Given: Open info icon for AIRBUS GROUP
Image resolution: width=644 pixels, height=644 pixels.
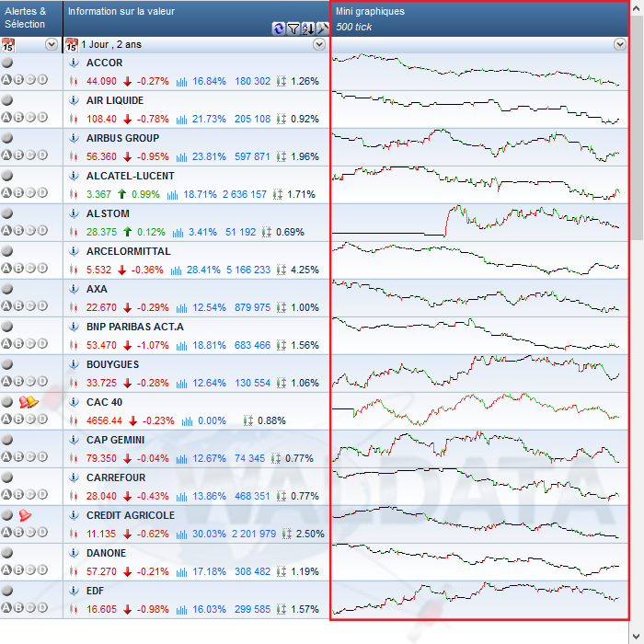Looking at the screenshot, I should point(74,138).
